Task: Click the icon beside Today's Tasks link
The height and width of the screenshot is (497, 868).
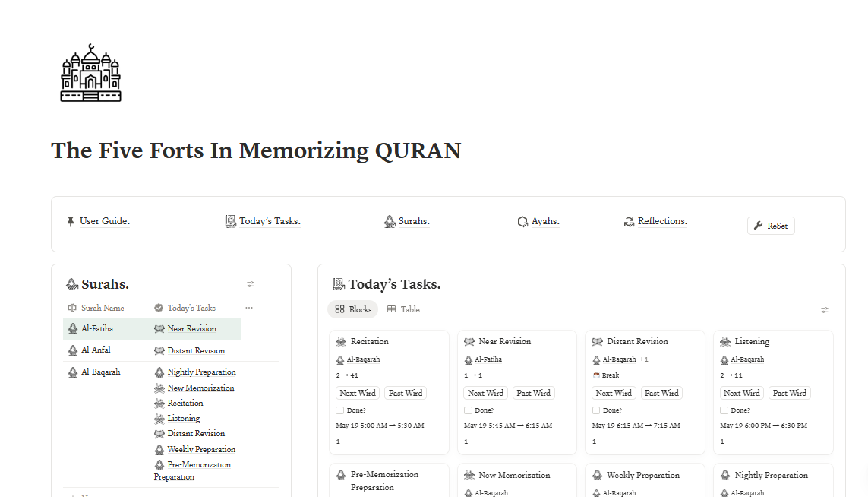Action: pyautogui.click(x=231, y=222)
